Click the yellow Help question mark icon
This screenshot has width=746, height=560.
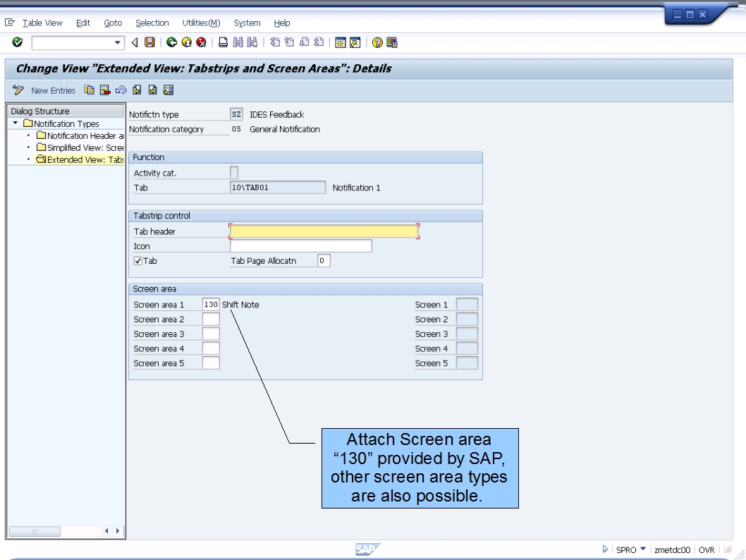point(377,43)
